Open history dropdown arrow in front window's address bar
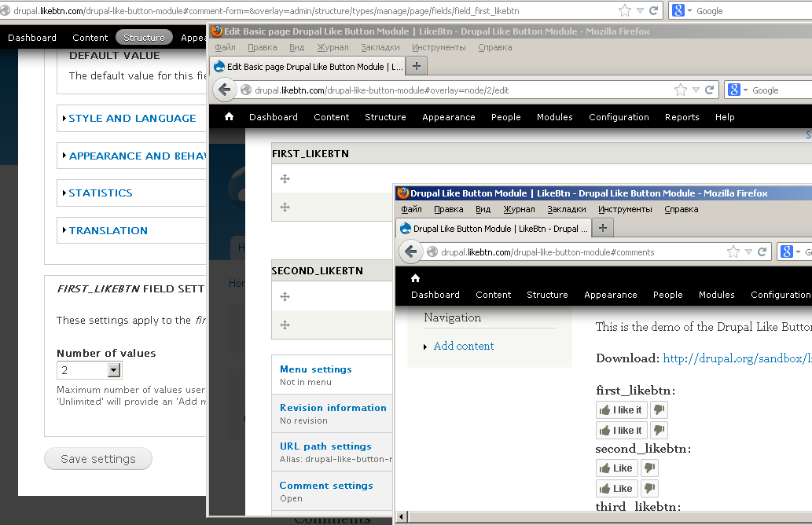The image size is (812, 525). coord(748,252)
